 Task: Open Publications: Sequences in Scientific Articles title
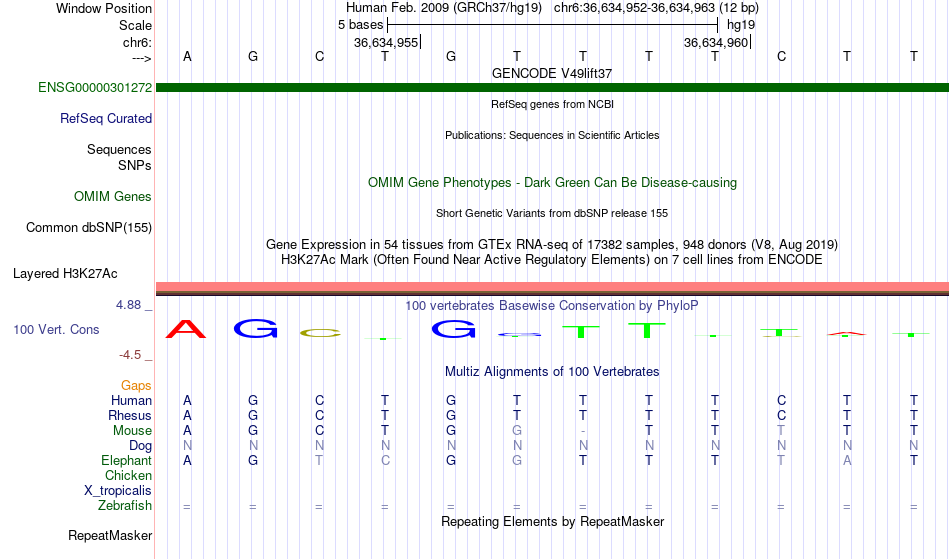pos(552,135)
